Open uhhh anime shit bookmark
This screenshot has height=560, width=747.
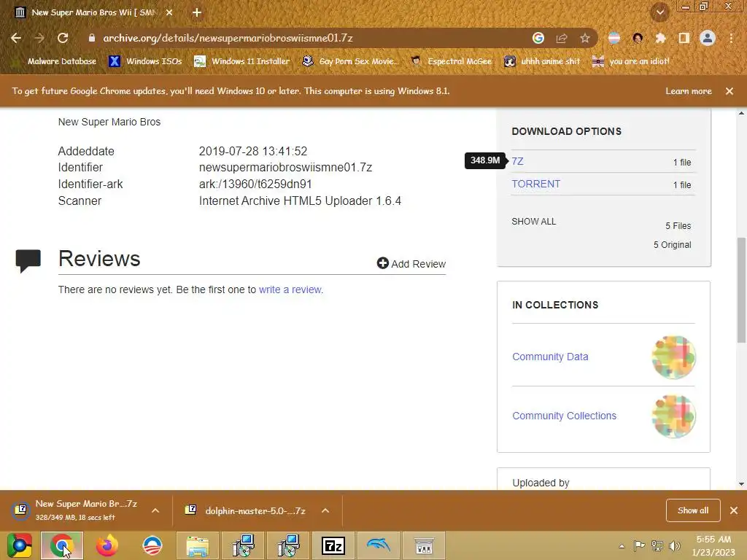pos(543,61)
